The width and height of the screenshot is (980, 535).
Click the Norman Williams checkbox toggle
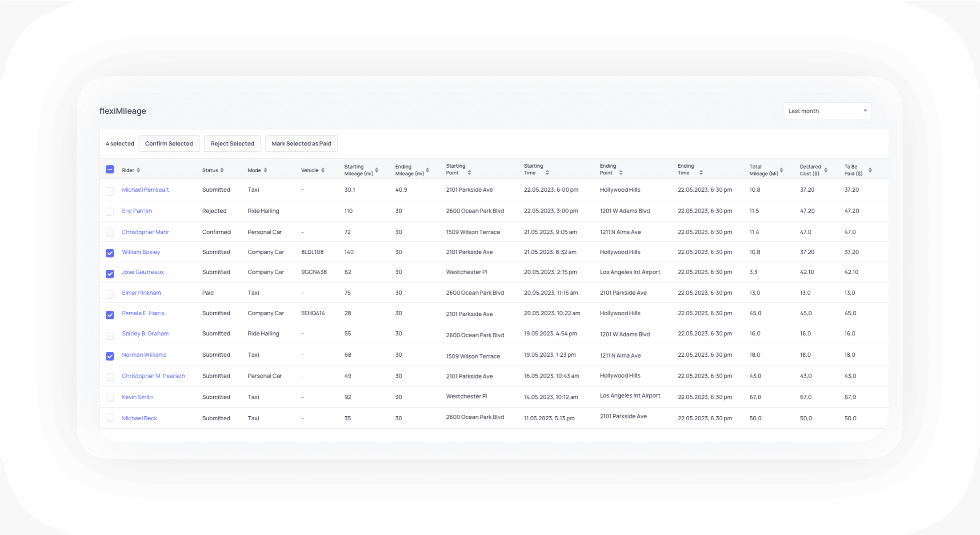click(110, 355)
